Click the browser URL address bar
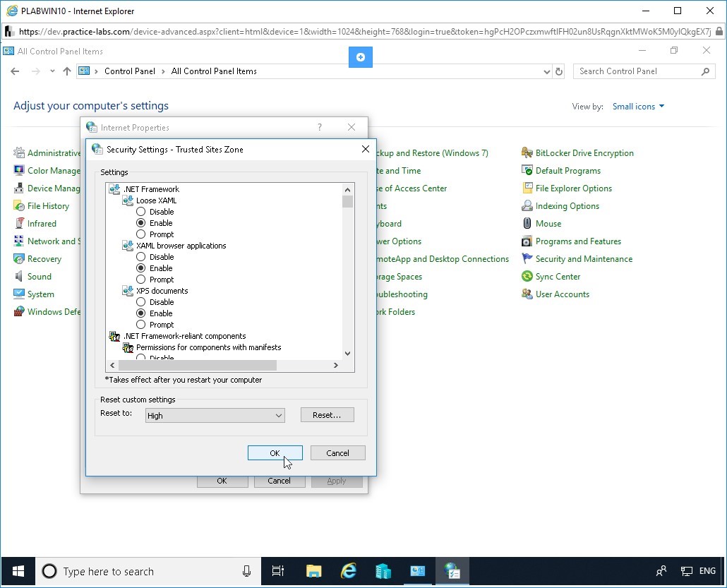The image size is (727, 588). pyautogui.click(x=364, y=32)
